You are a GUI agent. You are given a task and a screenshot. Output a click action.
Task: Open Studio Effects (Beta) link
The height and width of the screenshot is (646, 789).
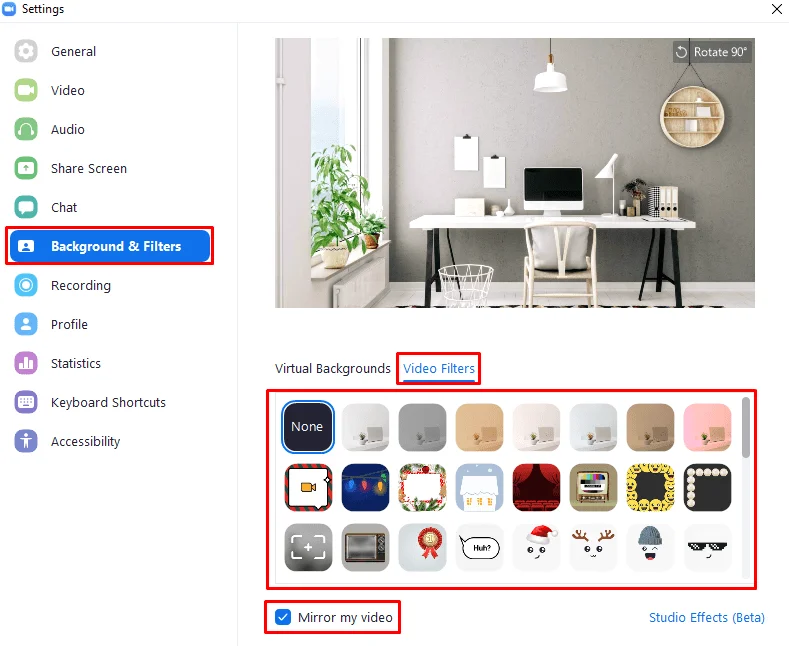click(706, 617)
